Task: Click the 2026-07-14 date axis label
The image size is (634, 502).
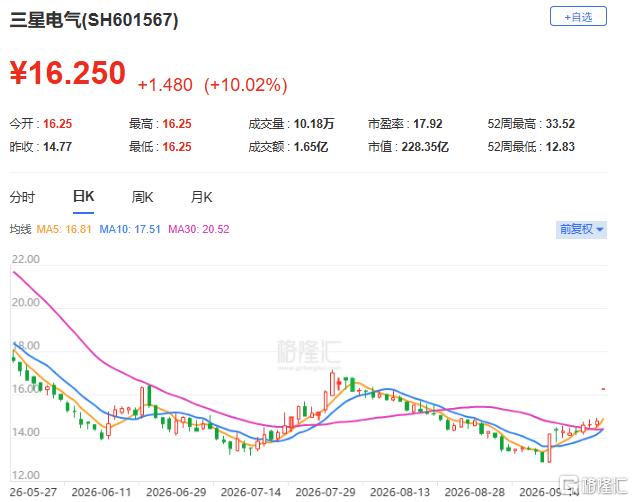Action: [251, 492]
